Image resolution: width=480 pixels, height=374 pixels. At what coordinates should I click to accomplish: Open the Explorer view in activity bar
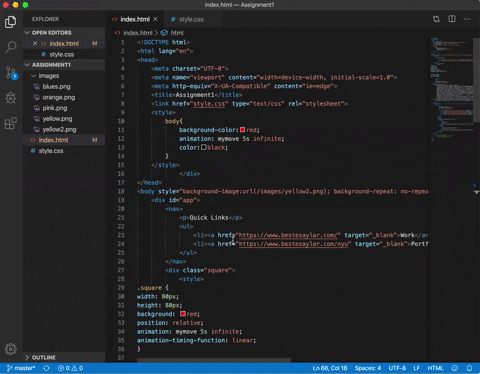point(11,22)
